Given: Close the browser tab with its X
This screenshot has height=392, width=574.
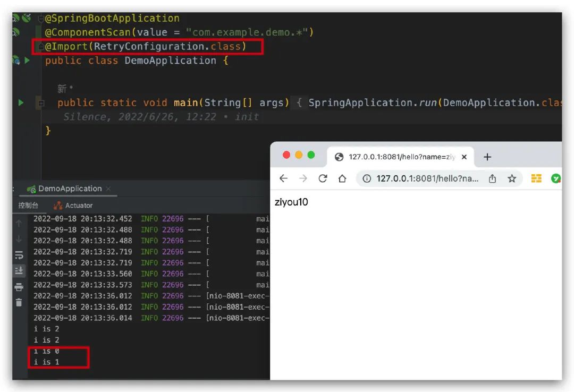Looking at the screenshot, I should pyautogui.click(x=464, y=157).
